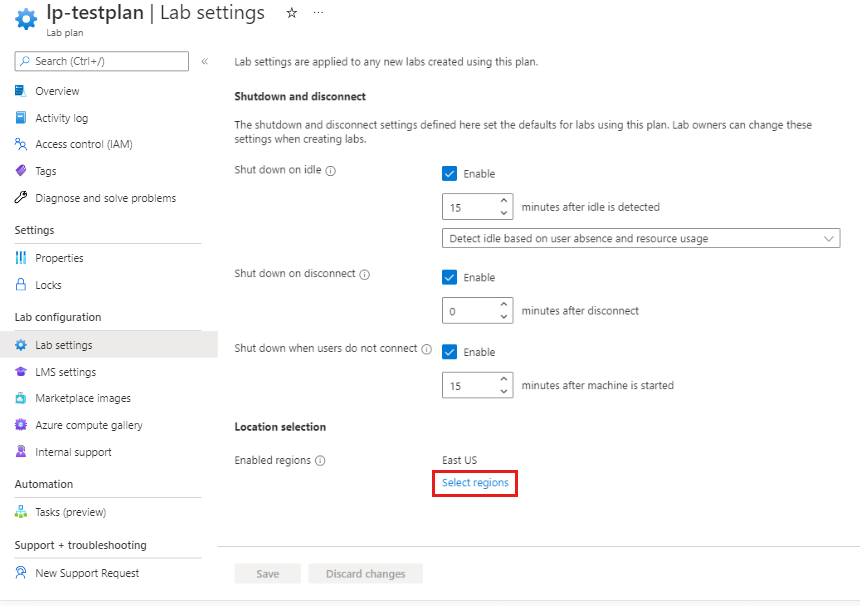
Task: Disable shut down on idle
Action: click(450, 173)
